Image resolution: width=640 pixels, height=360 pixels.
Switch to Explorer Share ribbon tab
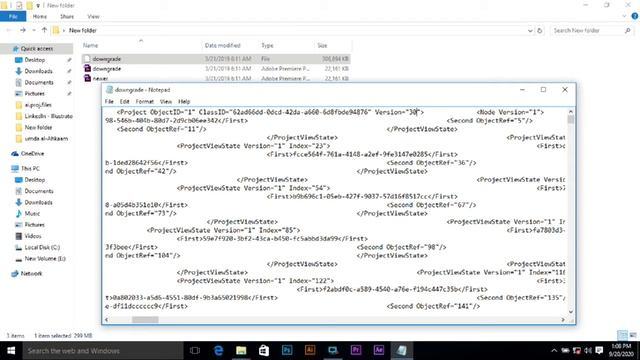67,16
